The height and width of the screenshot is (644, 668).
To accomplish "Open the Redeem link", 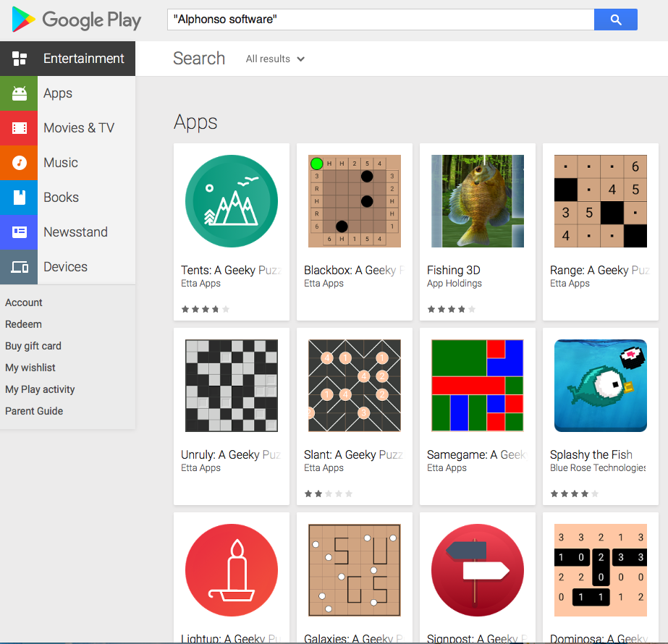I will pos(23,324).
